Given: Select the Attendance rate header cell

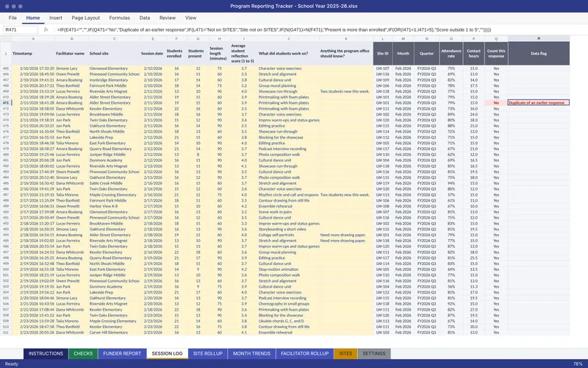Looking at the screenshot, I should [451, 53].
